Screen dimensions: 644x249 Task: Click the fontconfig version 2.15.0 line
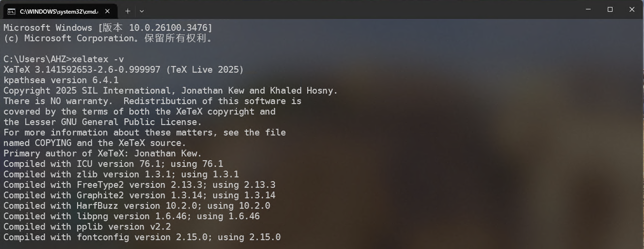pyautogui.click(x=142, y=237)
